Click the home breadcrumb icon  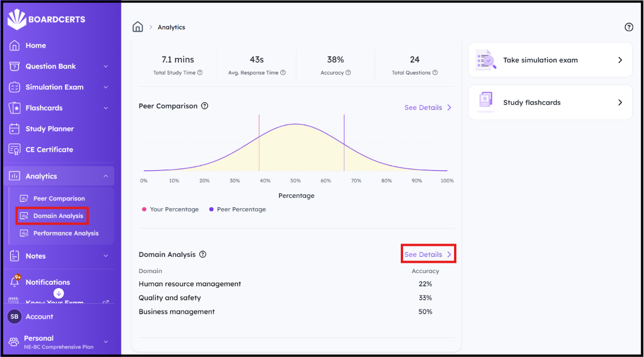(x=138, y=27)
